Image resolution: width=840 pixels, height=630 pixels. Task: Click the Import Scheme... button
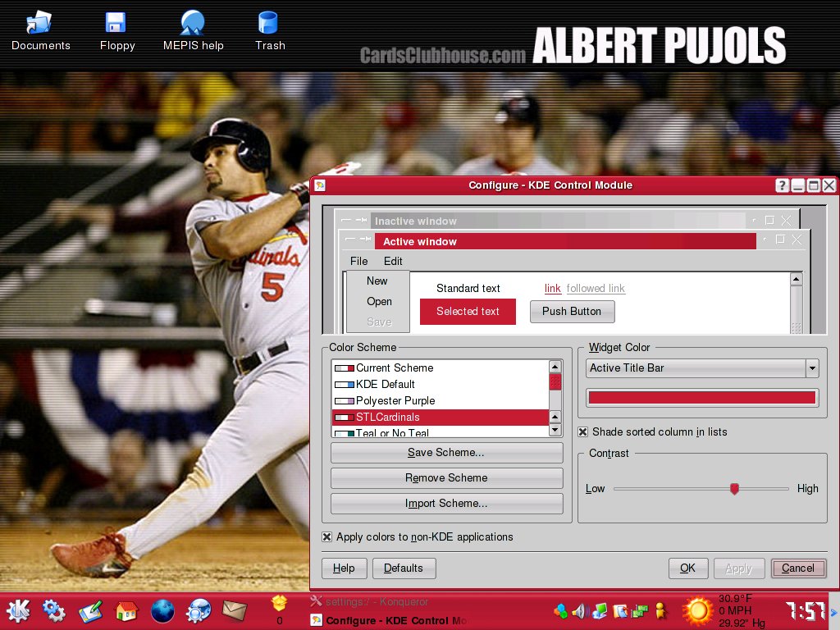[x=447, y=504]
